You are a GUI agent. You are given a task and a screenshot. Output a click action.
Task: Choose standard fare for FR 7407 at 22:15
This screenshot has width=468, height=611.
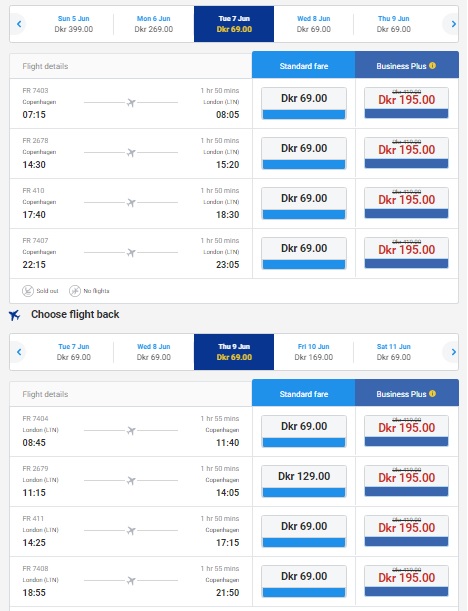tap(304, 253)
